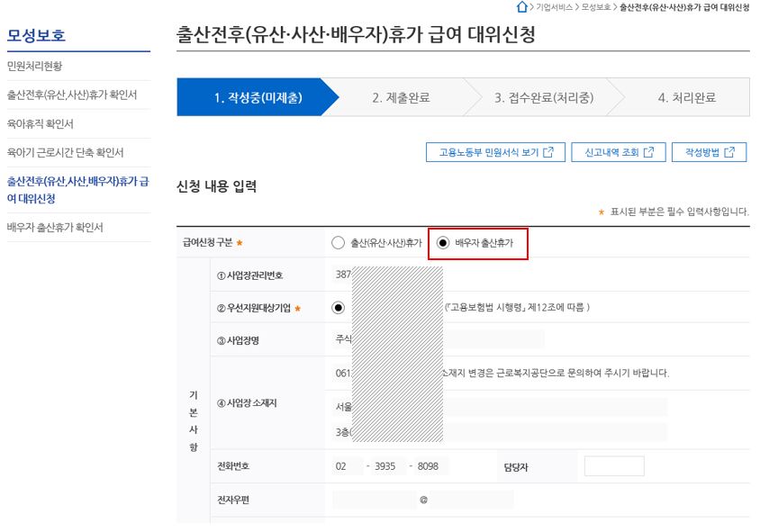Click the email domain field after @

[471, 500]
